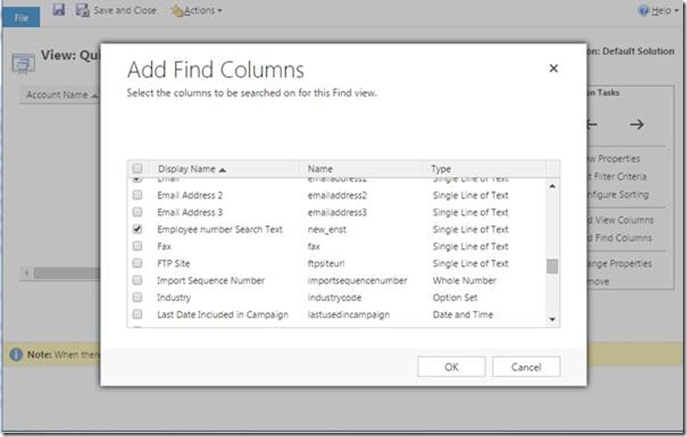The height and width of the screenshot is (437, 687).
Task: Click the Save and Close icon
Action: click(x=84, y=10)
